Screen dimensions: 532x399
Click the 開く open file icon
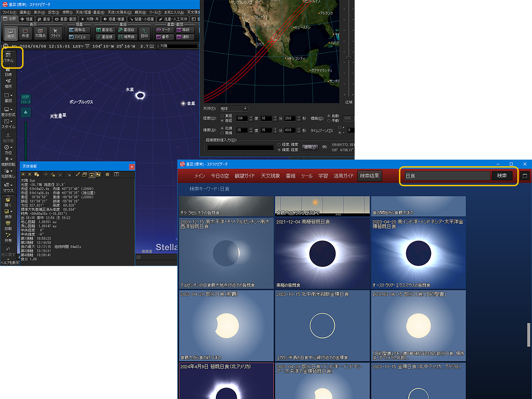tap(8, 202)
